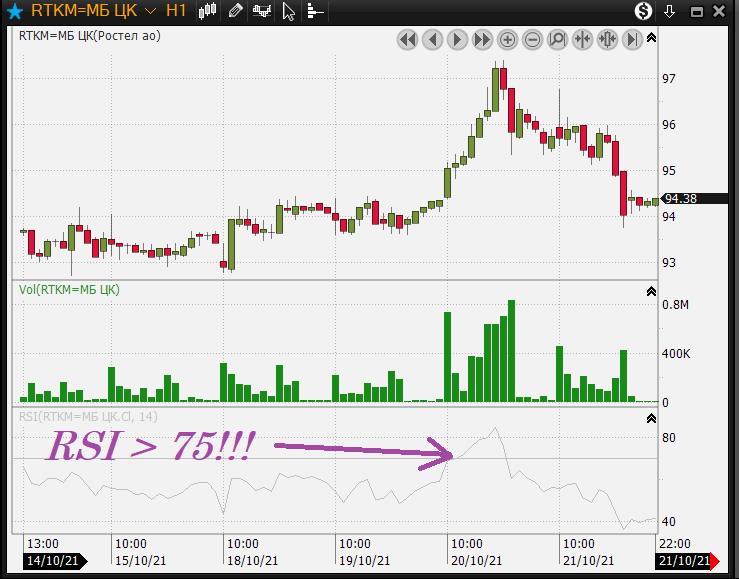Viewport: 739px width, 579px height.
Task: Click the RTKM=МБ ЦК(Ростел ао) chart label
Action: coord(90,36)
